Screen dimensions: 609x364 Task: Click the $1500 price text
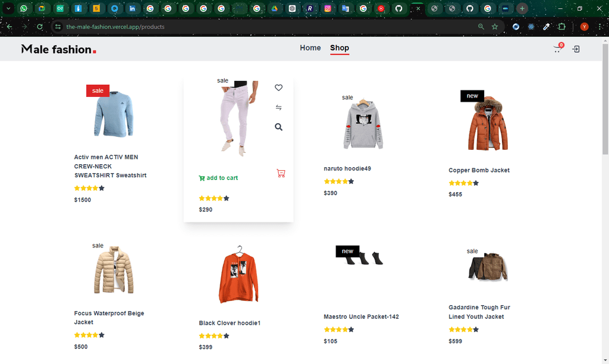point(82,200)
